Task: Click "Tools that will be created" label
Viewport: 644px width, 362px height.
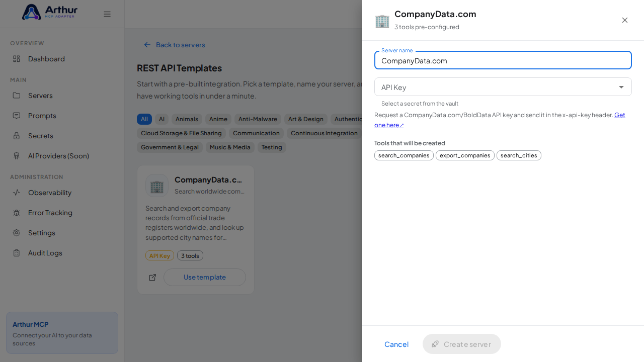Action: pos(410,143)
